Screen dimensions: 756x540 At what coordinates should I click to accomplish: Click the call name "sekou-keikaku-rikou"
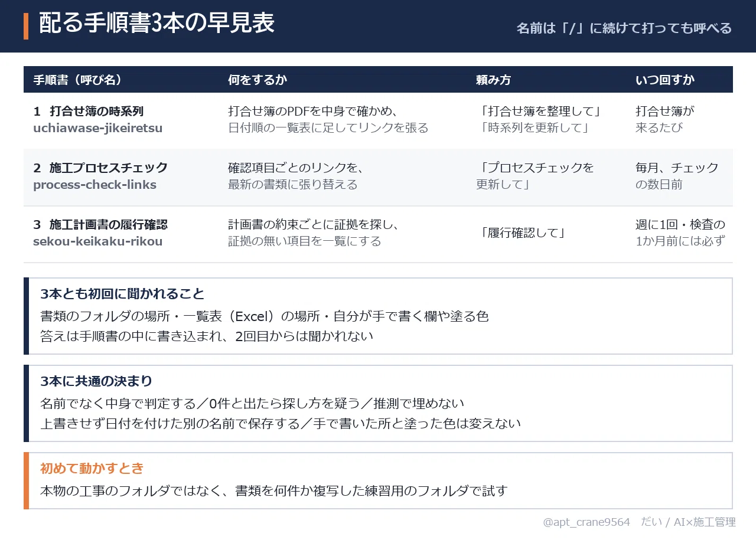98,241
